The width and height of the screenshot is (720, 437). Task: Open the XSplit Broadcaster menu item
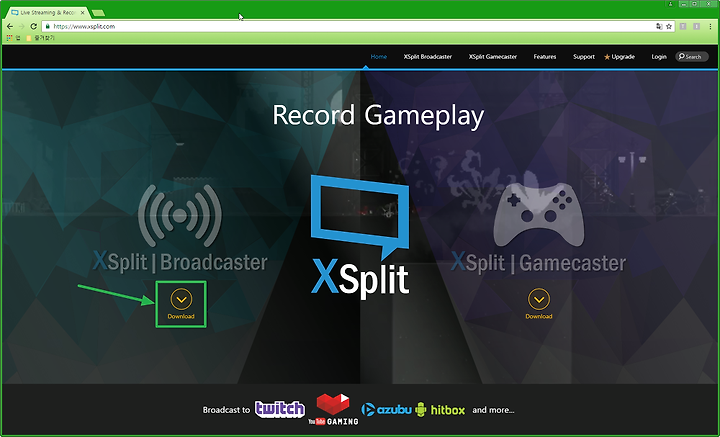[428, 57]
